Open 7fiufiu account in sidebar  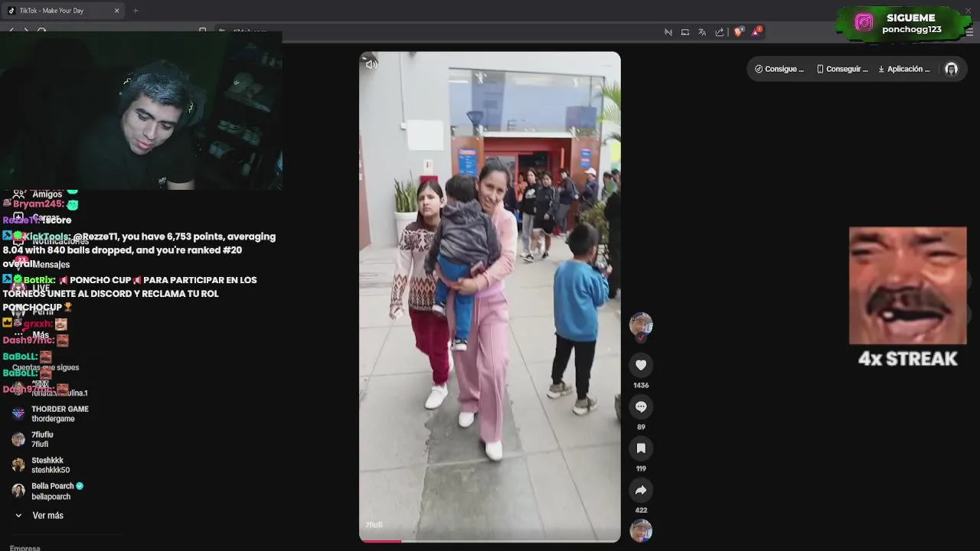click(42, 439)
